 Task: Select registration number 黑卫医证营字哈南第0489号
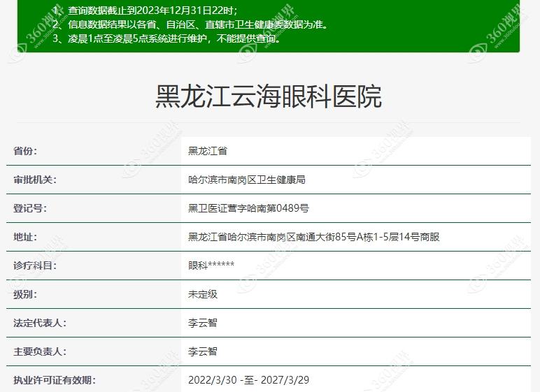click(248, 208)
